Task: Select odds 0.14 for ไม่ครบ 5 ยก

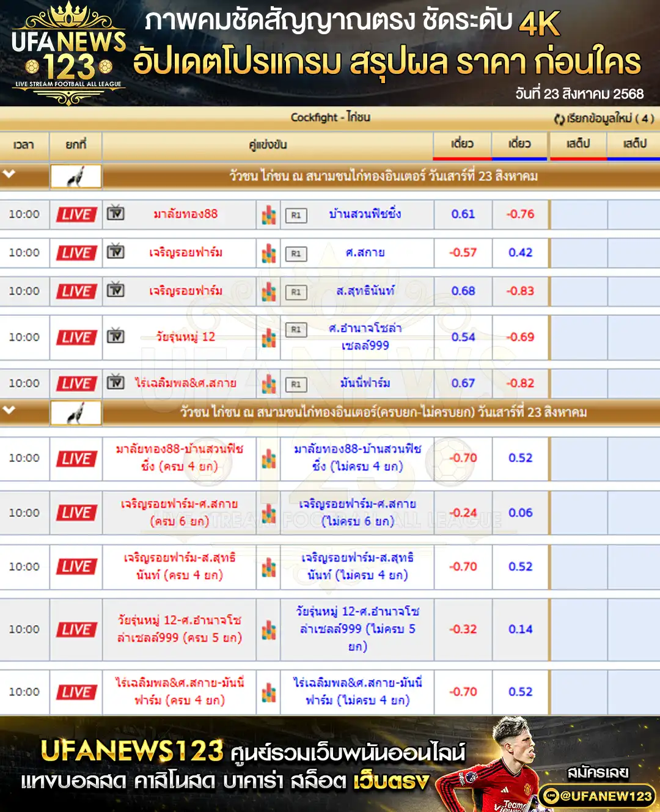Action: (520, 629)
